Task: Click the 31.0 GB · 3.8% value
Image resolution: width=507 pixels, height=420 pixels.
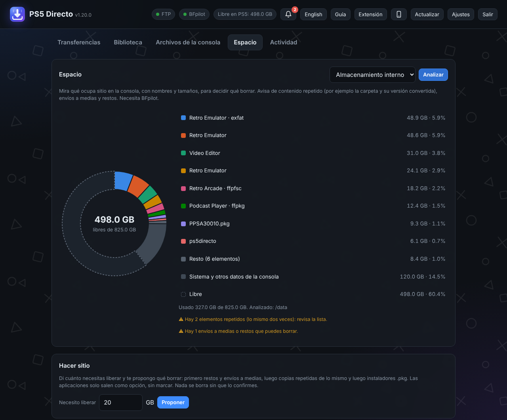Action: 426,153
